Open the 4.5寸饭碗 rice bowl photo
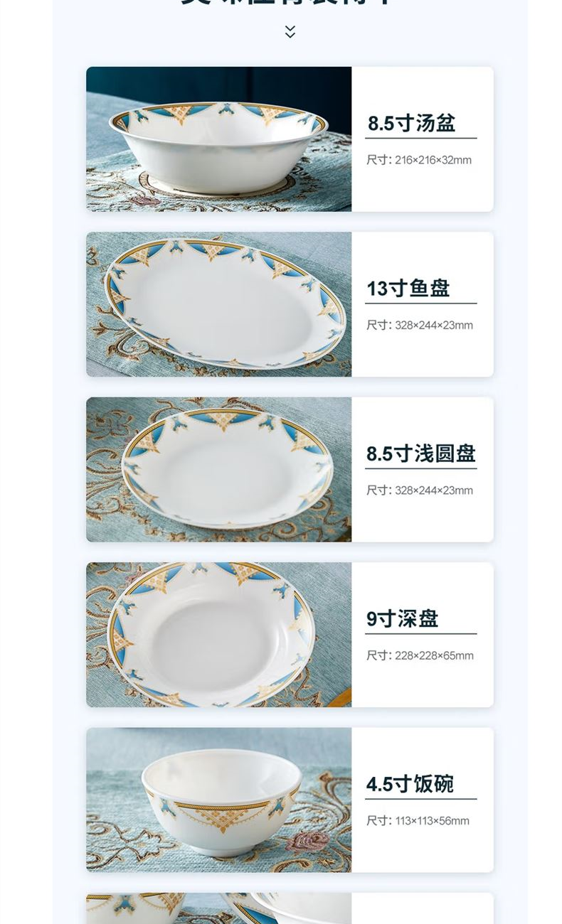 coord(219,800)
